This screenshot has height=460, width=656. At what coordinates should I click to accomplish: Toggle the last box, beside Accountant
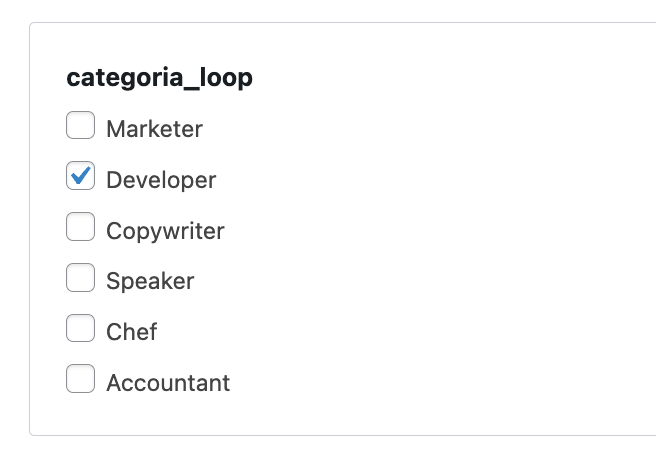click(80, 381)
